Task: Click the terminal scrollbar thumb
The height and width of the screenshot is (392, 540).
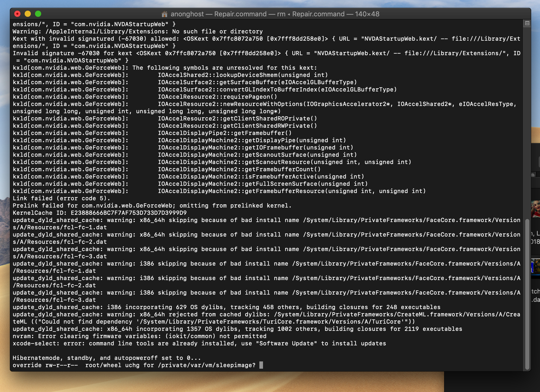Action: click(527, 294)
